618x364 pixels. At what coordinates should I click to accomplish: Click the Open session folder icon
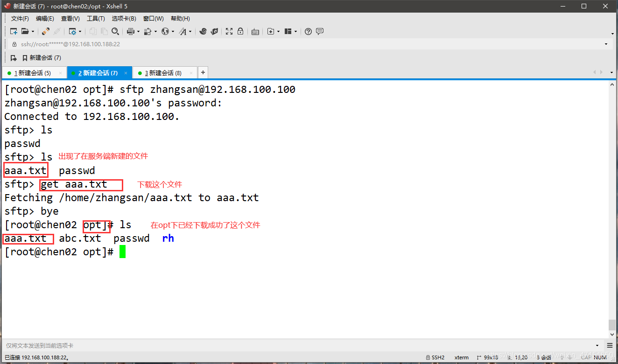[x=25, y=31]
